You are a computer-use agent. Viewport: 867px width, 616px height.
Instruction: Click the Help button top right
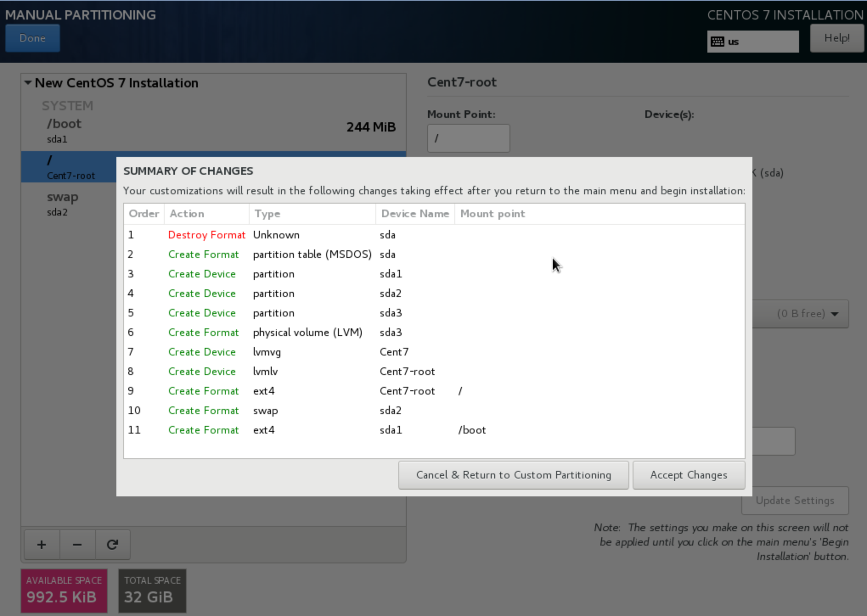click(x=836, y=38)
